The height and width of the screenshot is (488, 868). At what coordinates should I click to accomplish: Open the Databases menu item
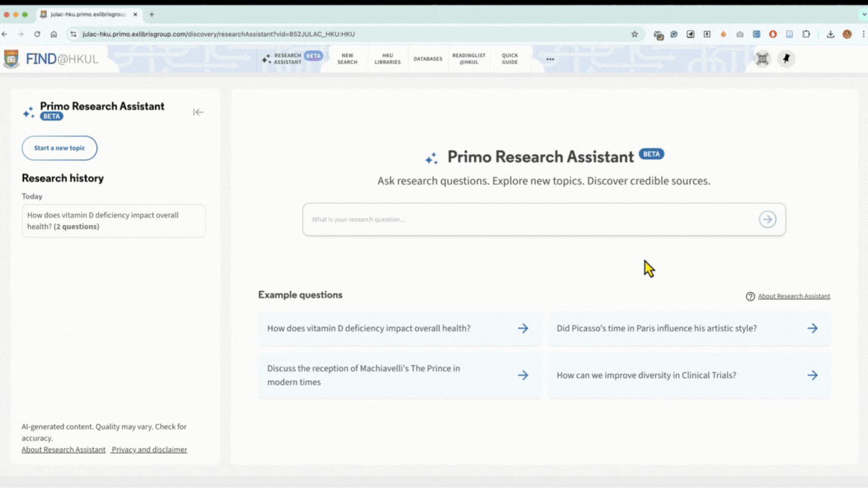coord(427,59)
